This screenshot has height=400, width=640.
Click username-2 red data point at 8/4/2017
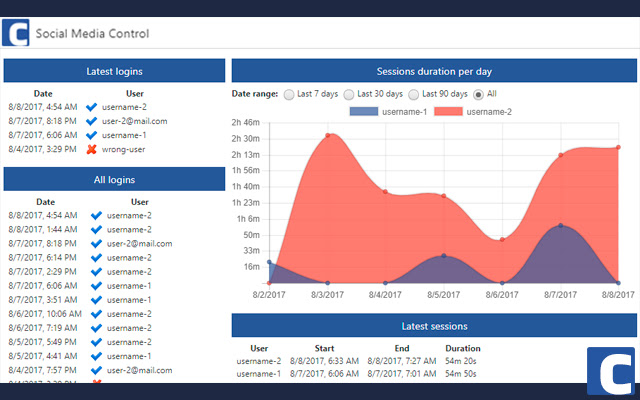pos(385,192)
